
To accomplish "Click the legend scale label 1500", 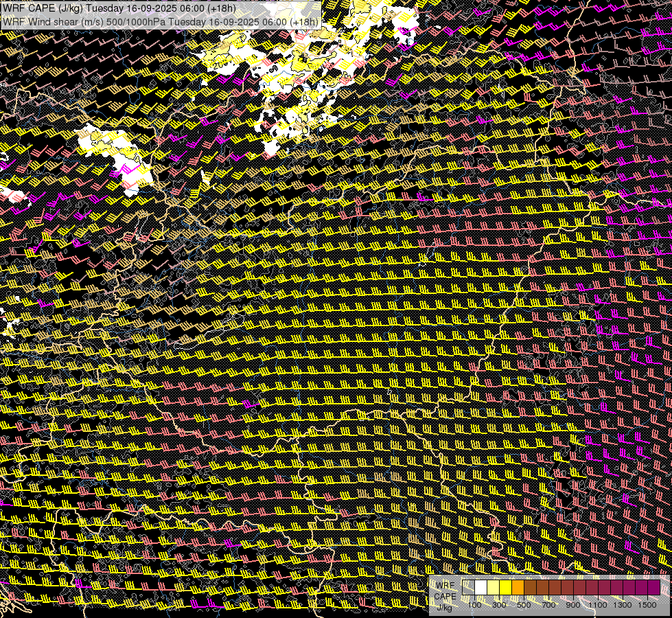I will coord(647,605).
